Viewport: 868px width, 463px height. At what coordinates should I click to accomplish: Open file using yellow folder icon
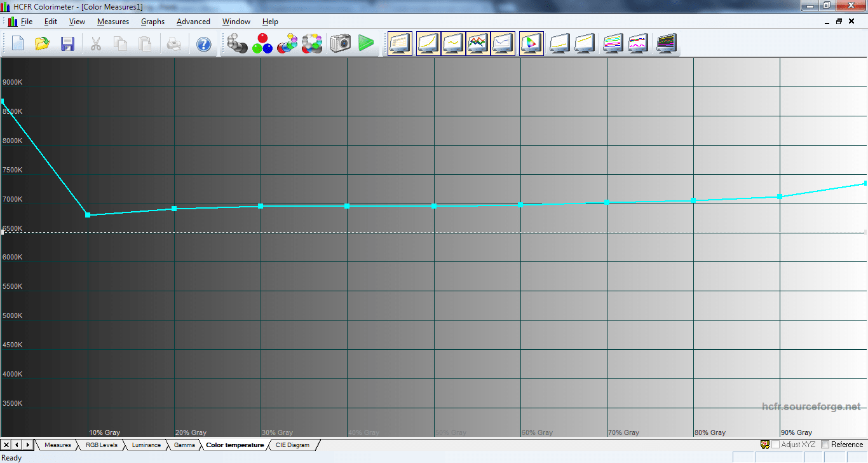(43, 44)
